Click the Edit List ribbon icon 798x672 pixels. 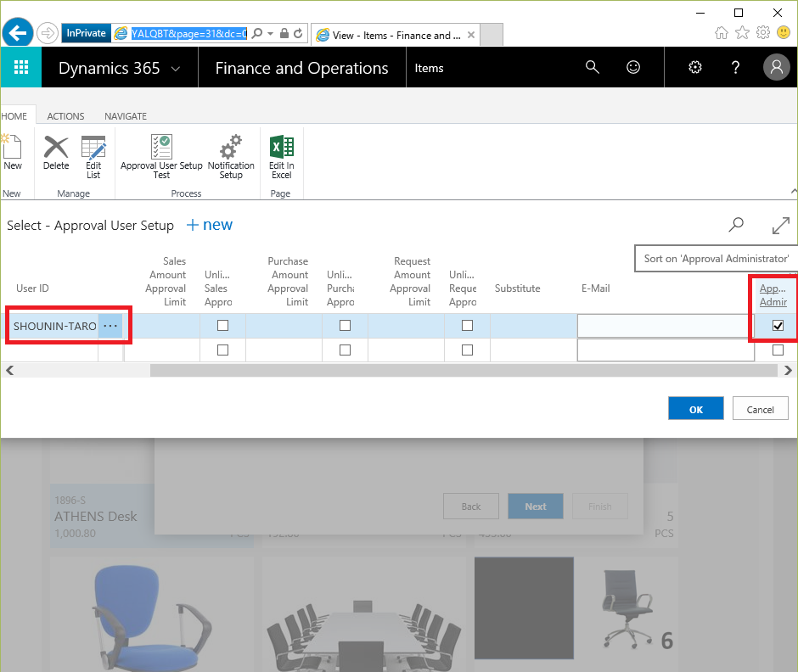93,157
